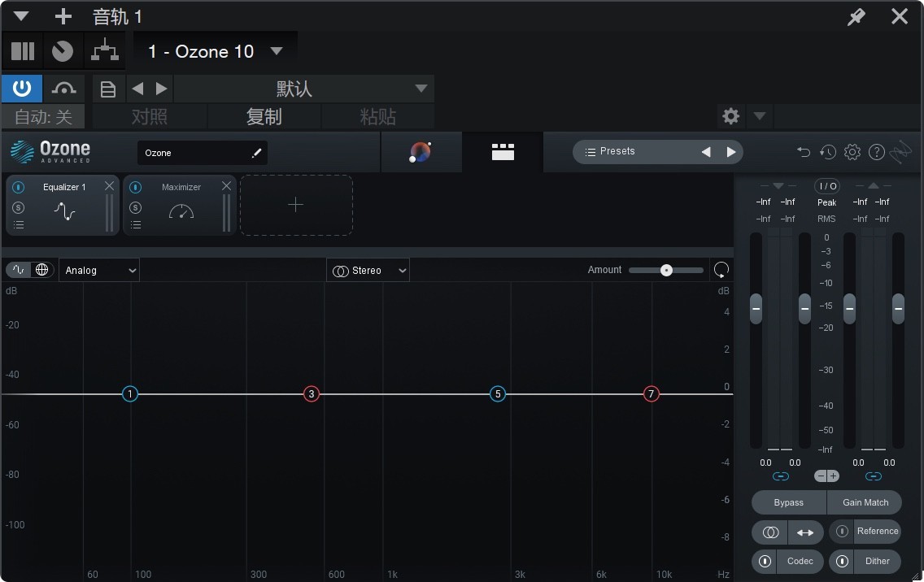Open the Maximizer module options list icon
The image size is (924, 582).
tap(135, 224)
